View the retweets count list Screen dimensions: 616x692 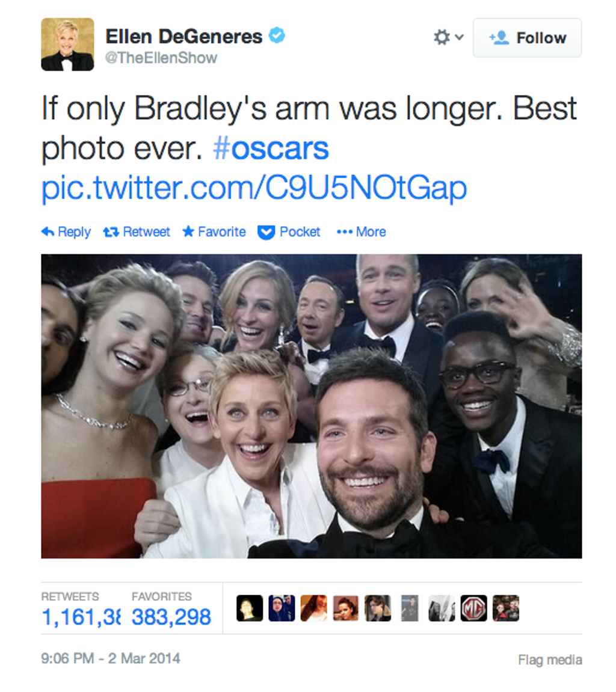pyautogui.click(x=81, y=617)
